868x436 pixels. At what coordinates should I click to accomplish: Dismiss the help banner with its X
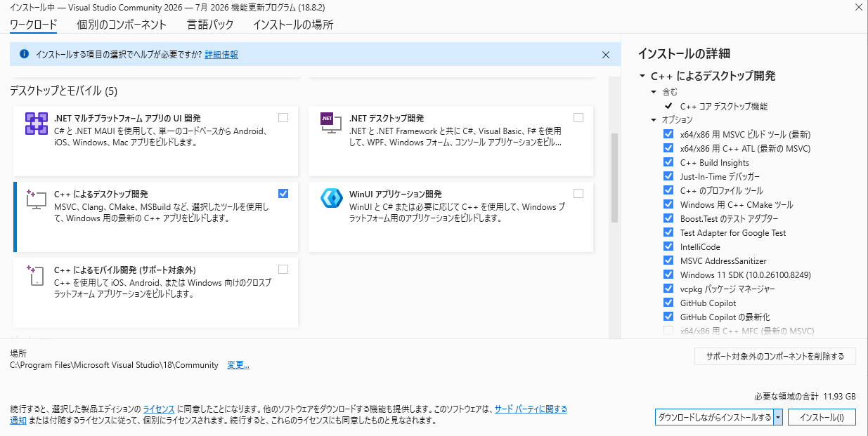tap(606, 54)
